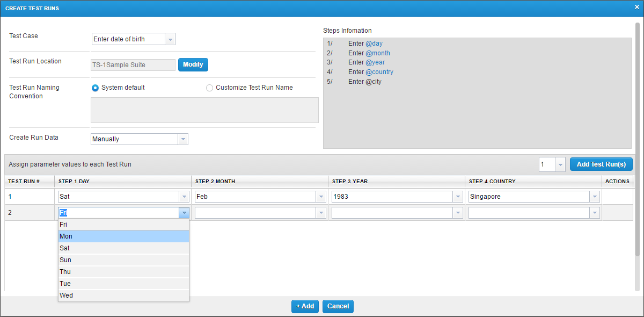
Task: Click Add Test Run(s) button
Action: click(601, 164)
